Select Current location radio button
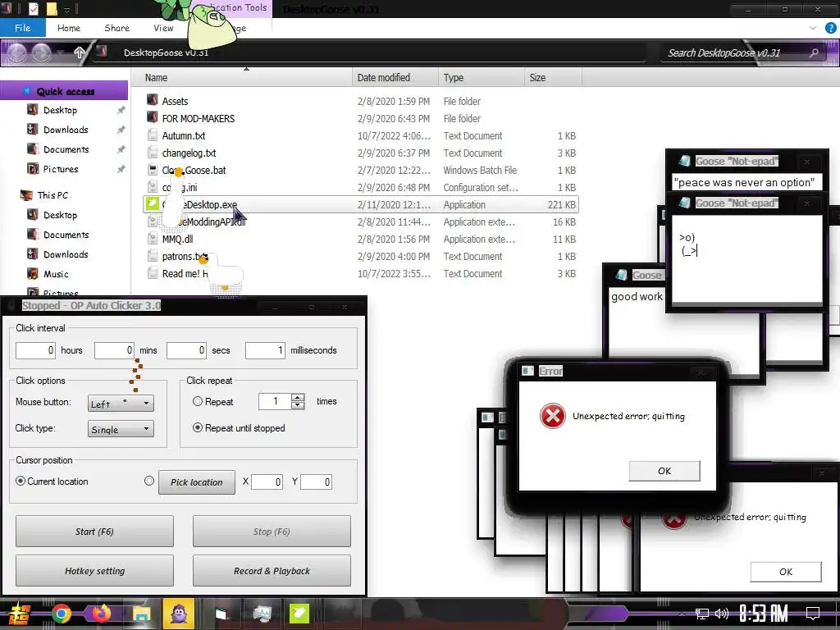 coord(21,481)
